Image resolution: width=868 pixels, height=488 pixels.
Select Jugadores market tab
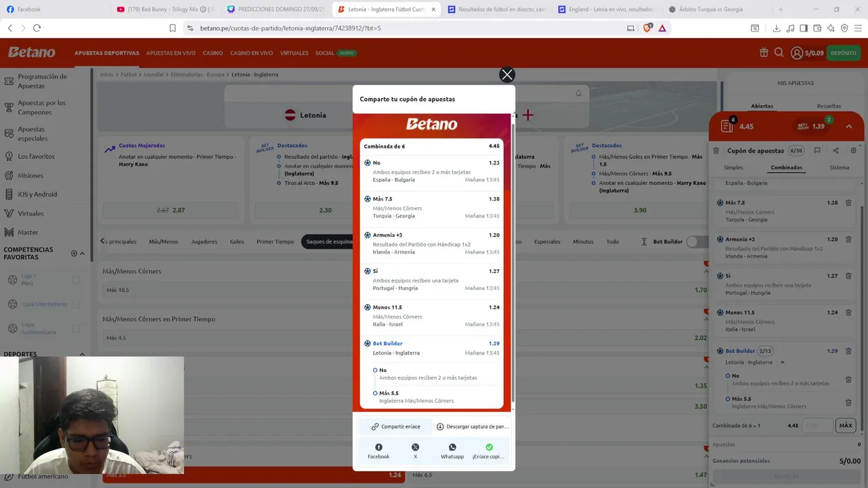pos(204,241)
